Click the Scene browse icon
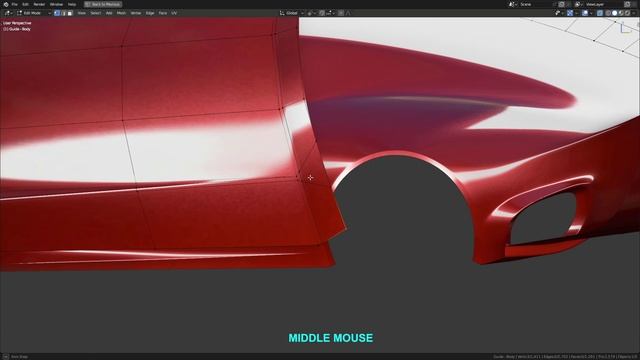 pos(512,4)
